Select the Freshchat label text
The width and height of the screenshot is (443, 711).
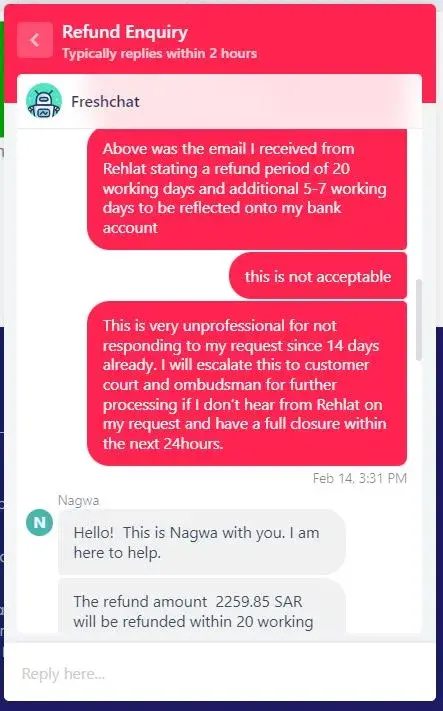105,102
